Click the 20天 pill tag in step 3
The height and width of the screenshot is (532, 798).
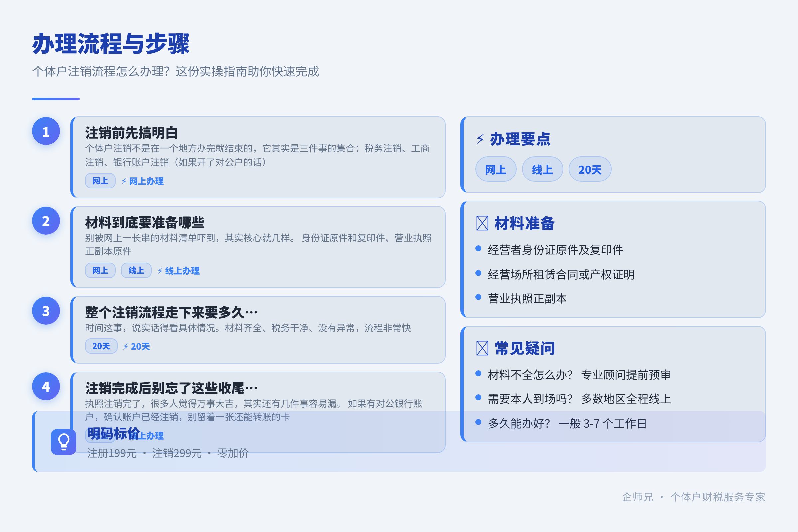[101, 346]
